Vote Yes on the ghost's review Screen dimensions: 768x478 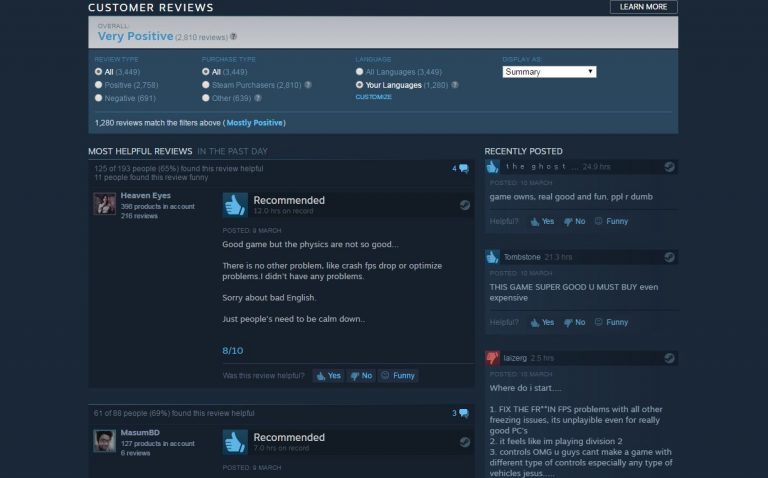[542, 221]
